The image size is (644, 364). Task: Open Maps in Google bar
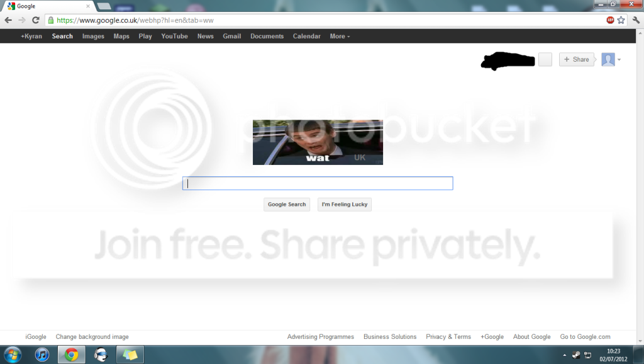(x=121, y=36)
